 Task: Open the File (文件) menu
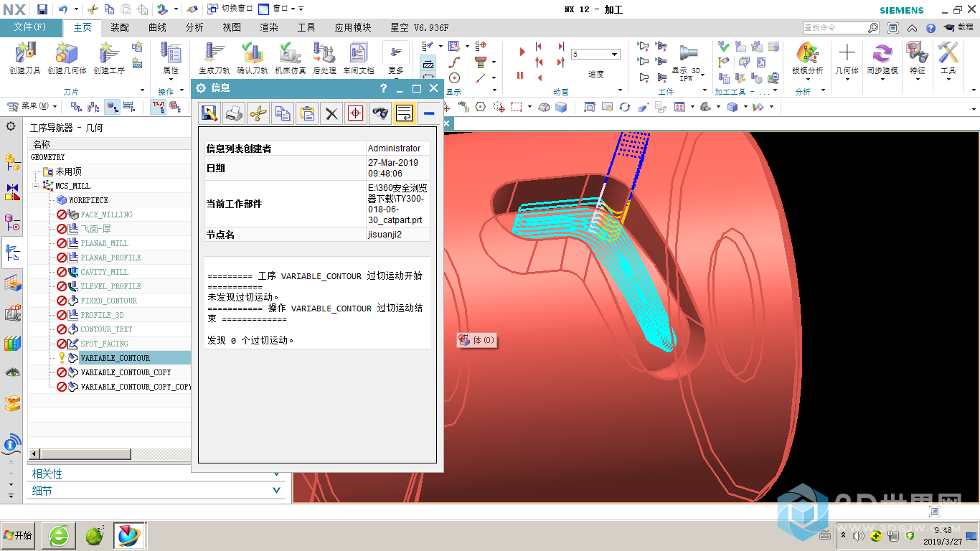click(30, 27)
